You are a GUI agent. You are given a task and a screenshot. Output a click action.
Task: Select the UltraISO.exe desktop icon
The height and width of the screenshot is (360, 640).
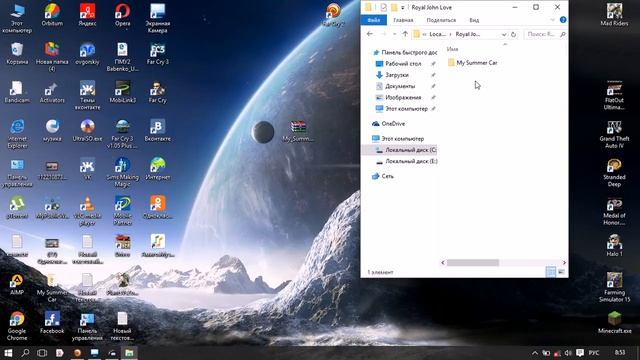click(x=87, y=130)
